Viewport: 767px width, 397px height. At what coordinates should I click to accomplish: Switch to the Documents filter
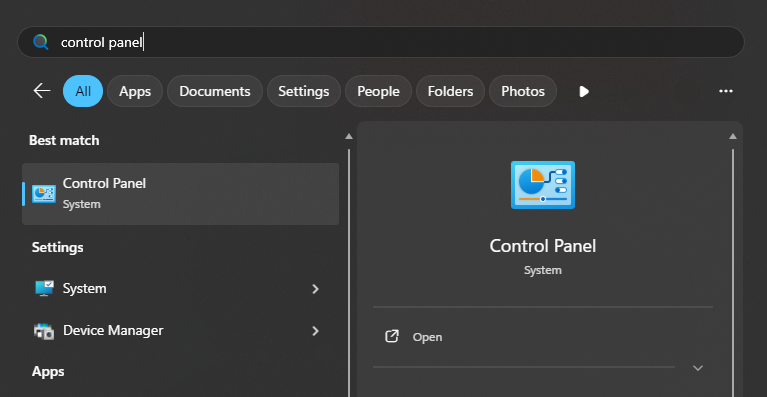(215, 91)
